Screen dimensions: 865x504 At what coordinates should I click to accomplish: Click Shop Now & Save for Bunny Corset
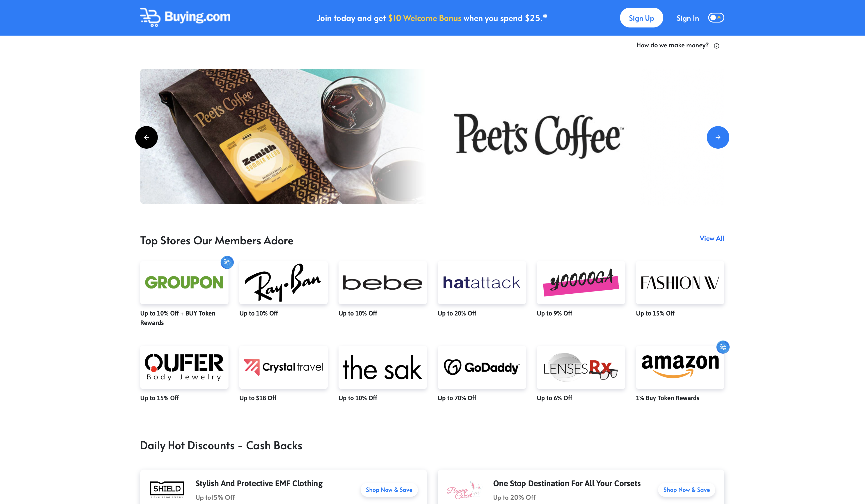pyautogui.click(x=686, y=490)
